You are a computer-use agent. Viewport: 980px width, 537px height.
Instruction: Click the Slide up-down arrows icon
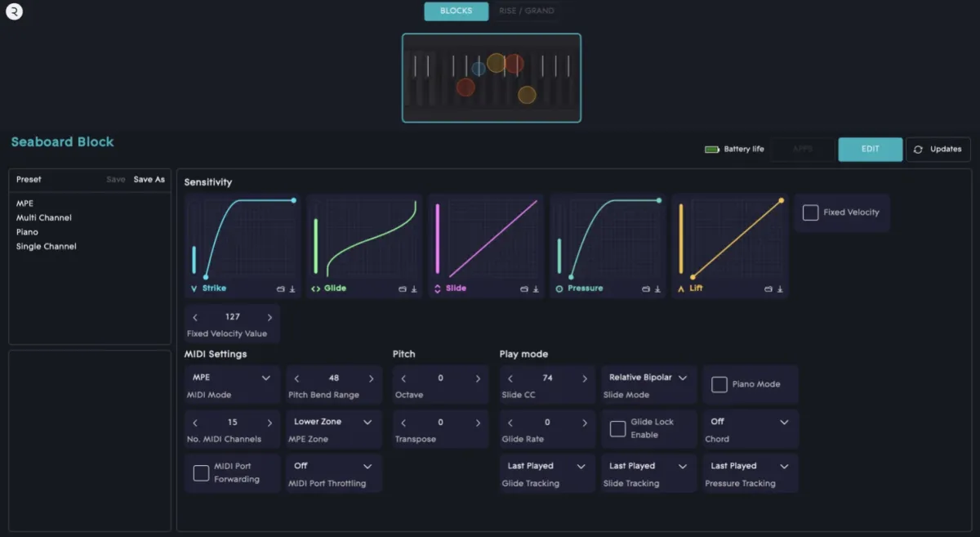(x=438, y=289)
